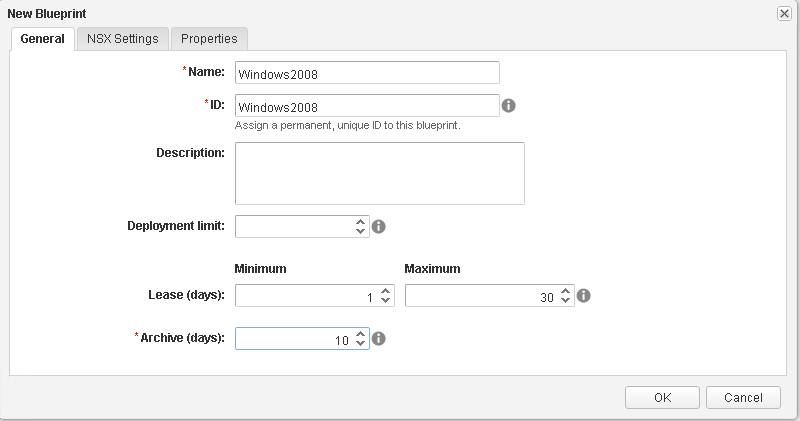Lower the Maximum lease days value
The height and width of the screenshot is (421, 800).
pos(566,302)
